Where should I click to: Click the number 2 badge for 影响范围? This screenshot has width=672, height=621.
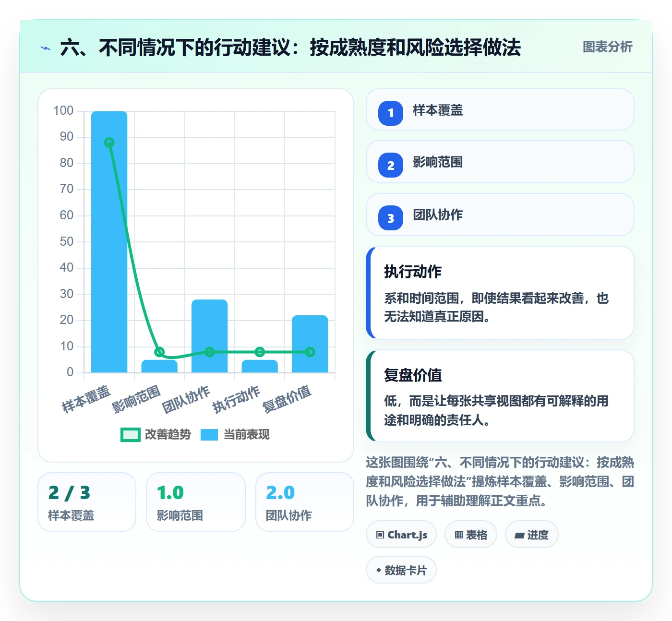pos(391,166)
